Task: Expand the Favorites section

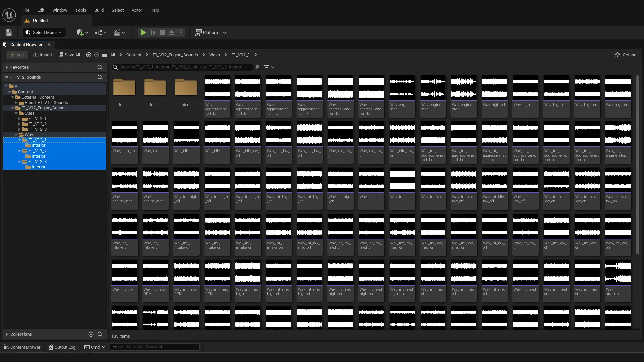Action: pyautogui.click(x=6, y=67)
